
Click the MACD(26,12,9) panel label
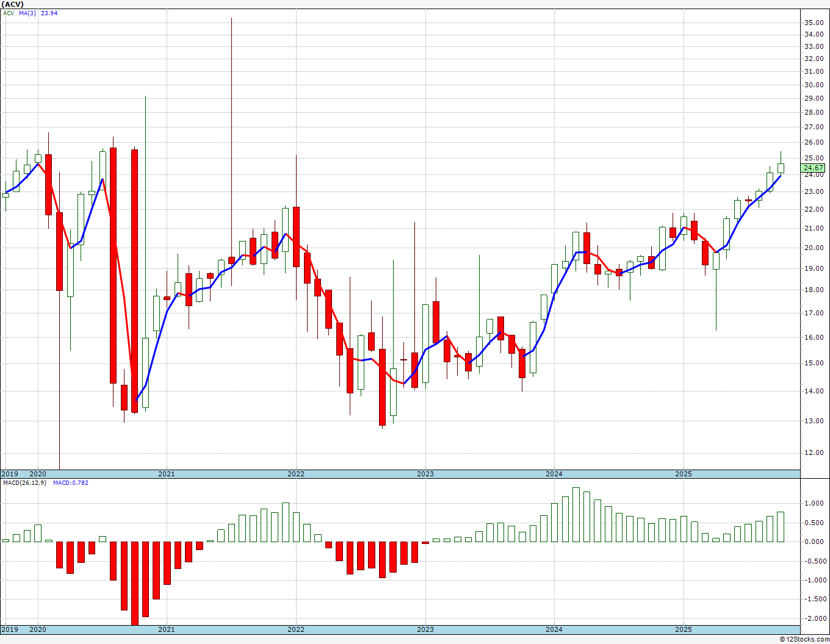(24, 483)
